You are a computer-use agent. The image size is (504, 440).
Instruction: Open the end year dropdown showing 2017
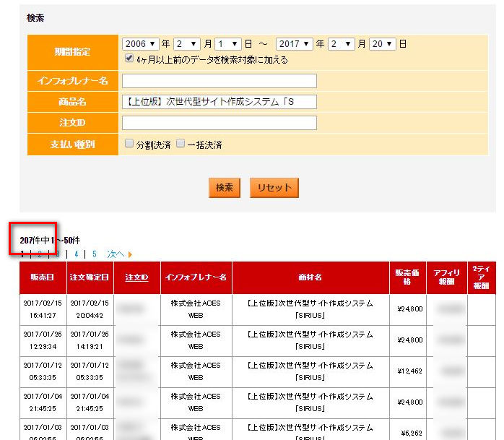[294, 44]
